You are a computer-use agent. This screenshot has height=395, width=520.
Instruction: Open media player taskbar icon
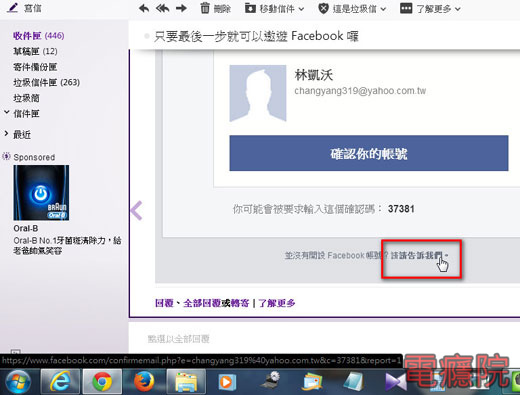227,382
